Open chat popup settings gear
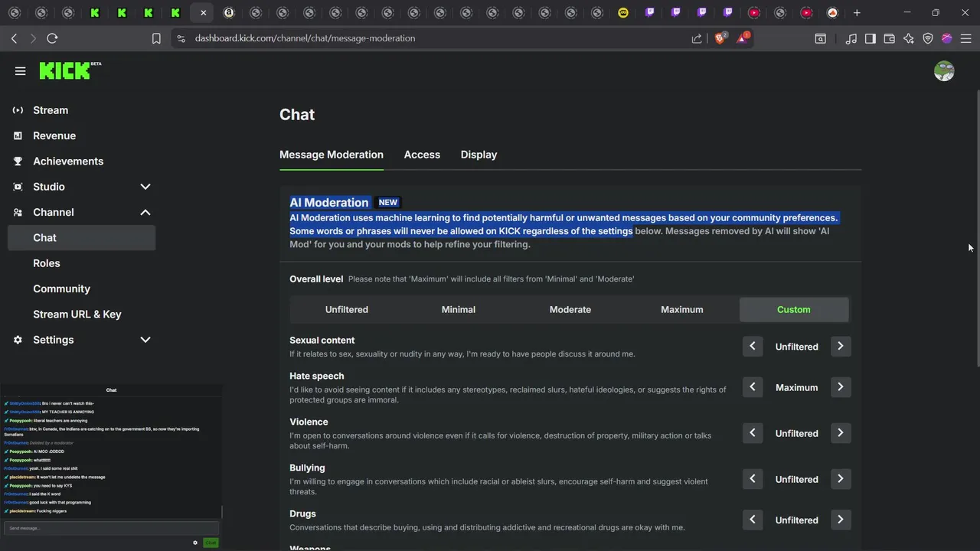 click(x=195, y=543)
